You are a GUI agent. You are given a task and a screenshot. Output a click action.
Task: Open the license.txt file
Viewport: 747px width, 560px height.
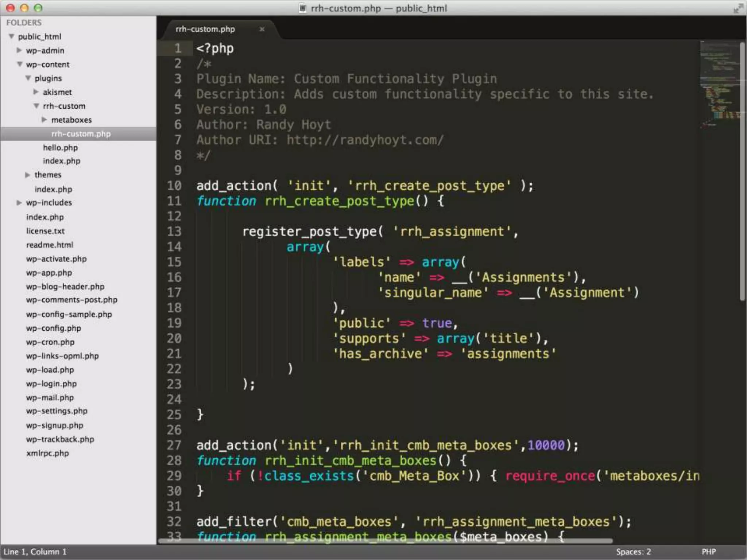tap(45, 231)
